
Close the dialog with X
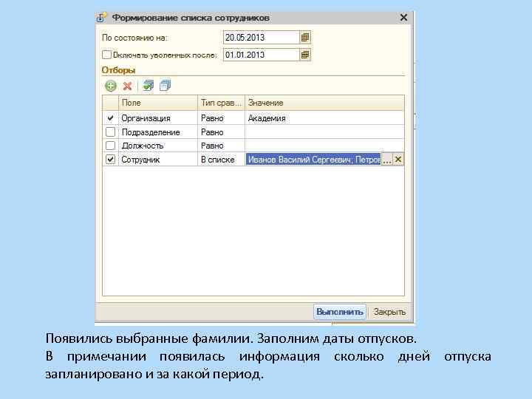(403, 17)
